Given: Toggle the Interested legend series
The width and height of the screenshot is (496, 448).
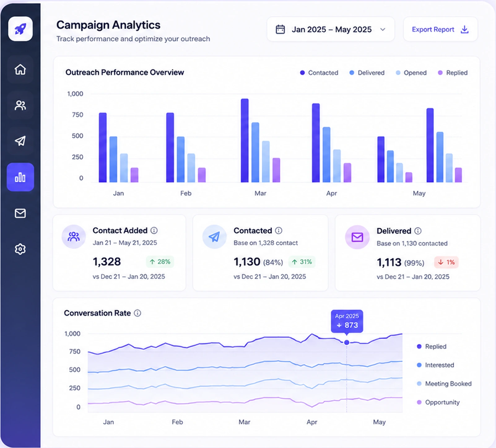Looking at the screenshot, I should coord(435,365).
